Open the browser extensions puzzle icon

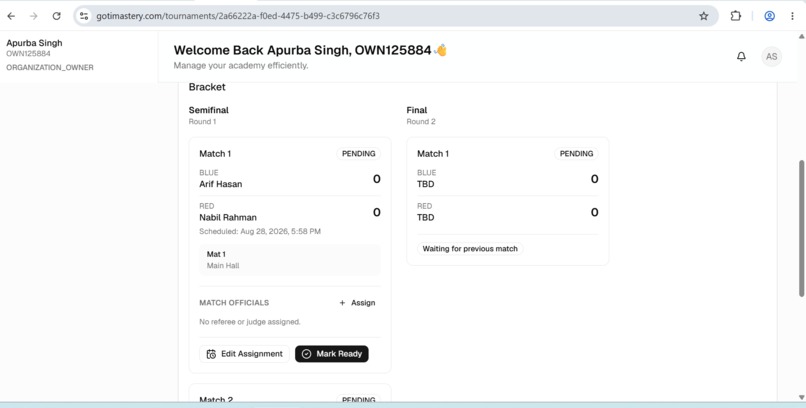pos(736,16)
